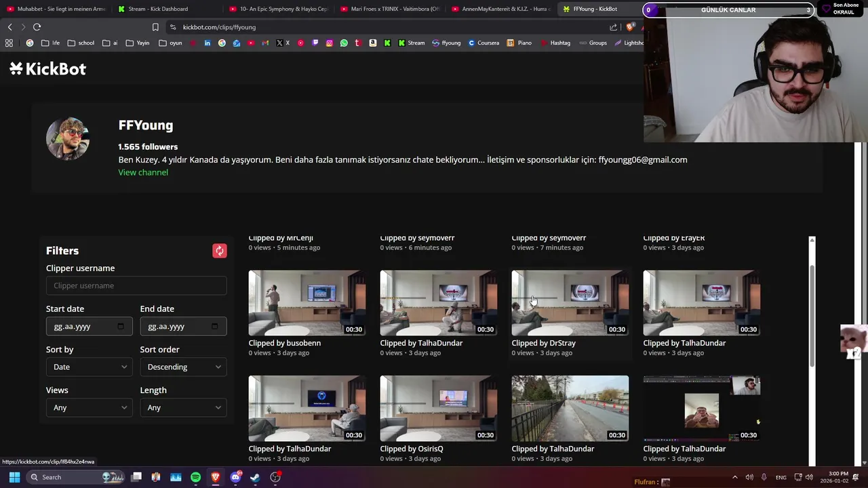
Task: Open the Piano bookmark
Action: [519, 43]
